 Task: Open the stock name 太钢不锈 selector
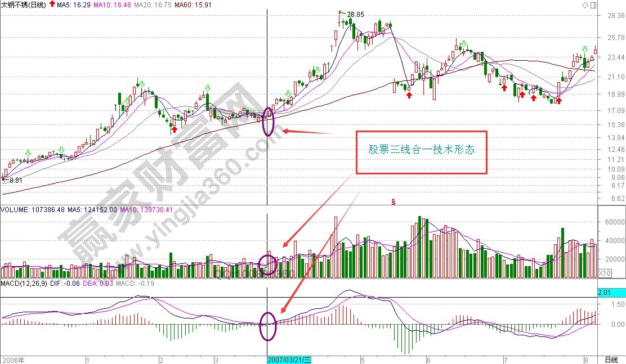pyautogui.click(x=16, y=4)
